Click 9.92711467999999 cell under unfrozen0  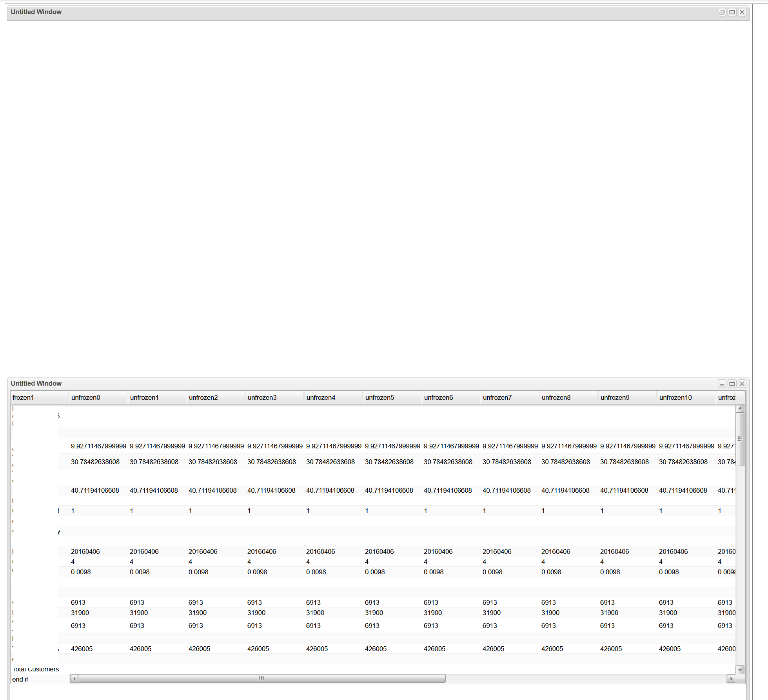[x=98, y=446]
